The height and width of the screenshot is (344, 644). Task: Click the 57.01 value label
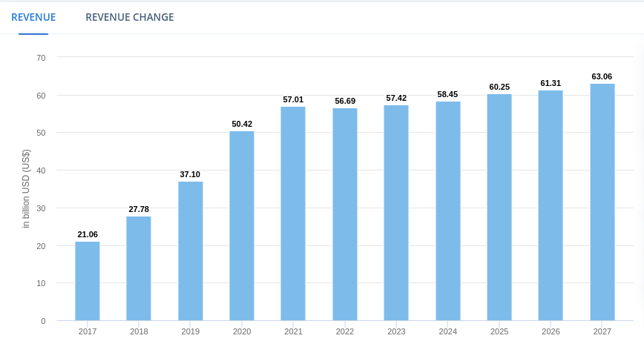(293, 99)
